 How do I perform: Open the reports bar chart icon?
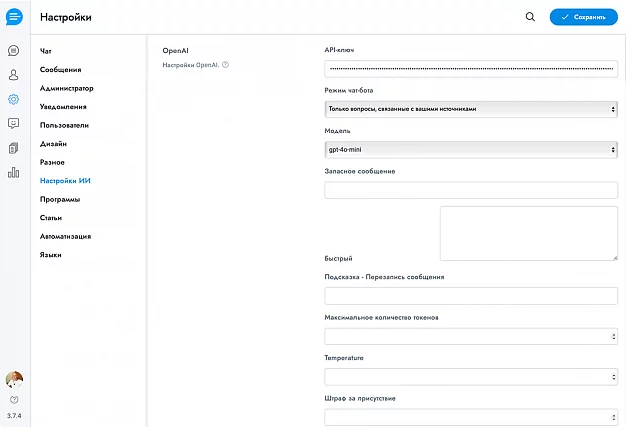tap(13, 172)
